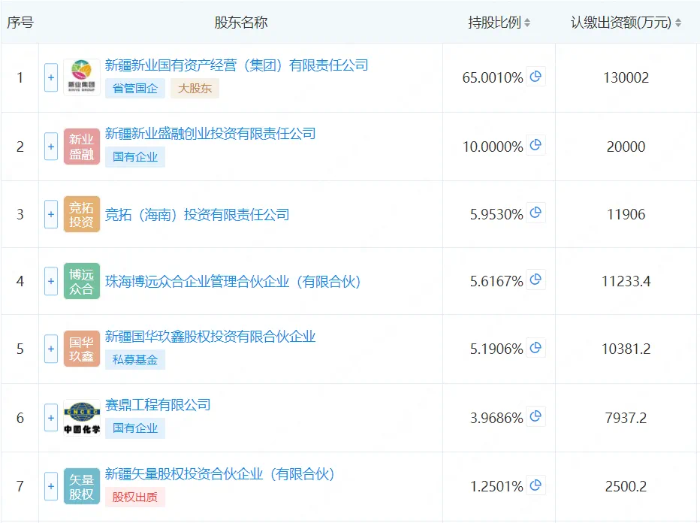Open pie chart icon beside 5.9530%

[535, 213]
